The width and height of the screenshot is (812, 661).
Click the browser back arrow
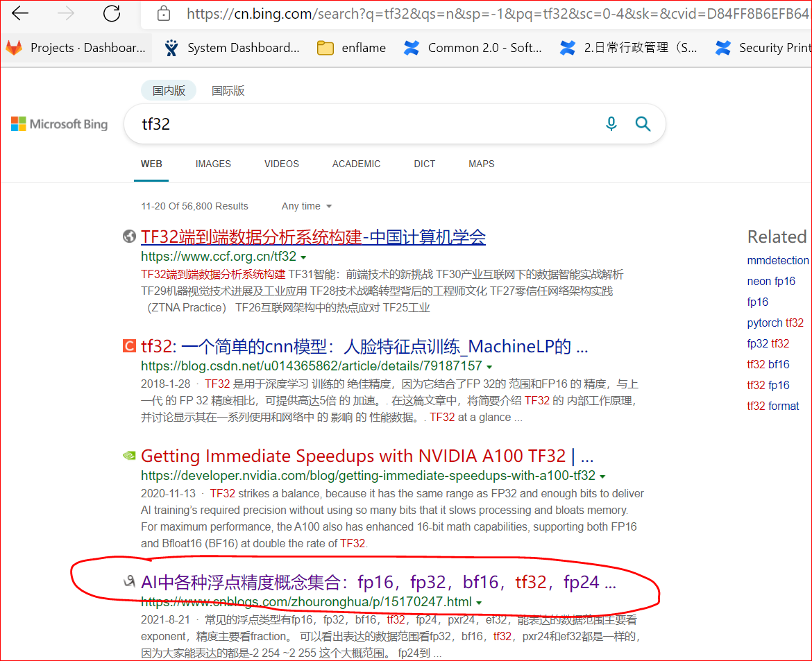tap(20, 13)
